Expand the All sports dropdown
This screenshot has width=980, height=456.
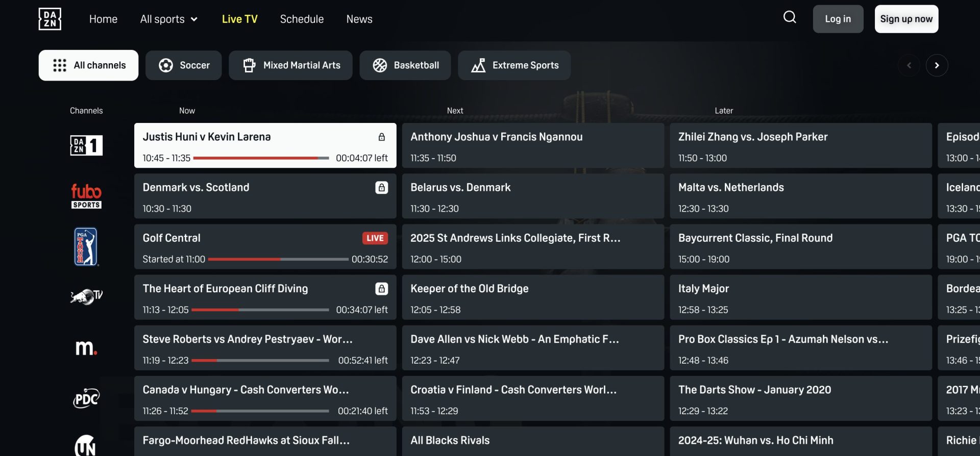pyautogui.click(x=169, y=19)
